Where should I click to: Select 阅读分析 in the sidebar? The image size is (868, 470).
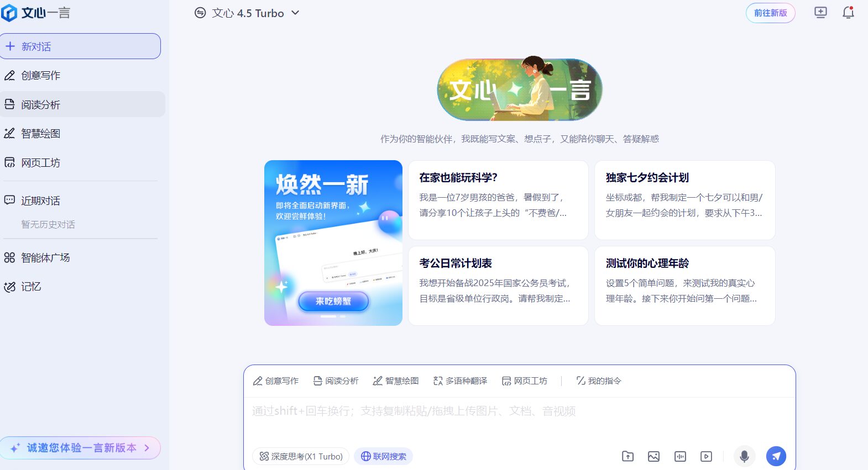[x=83, y=104]
